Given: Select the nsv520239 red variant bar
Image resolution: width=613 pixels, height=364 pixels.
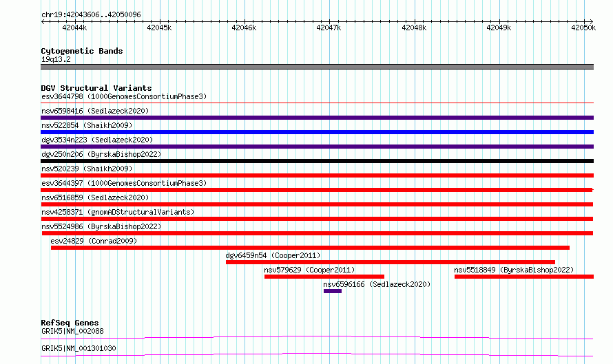Looking at the screenshot, I should tap(317, 175).
